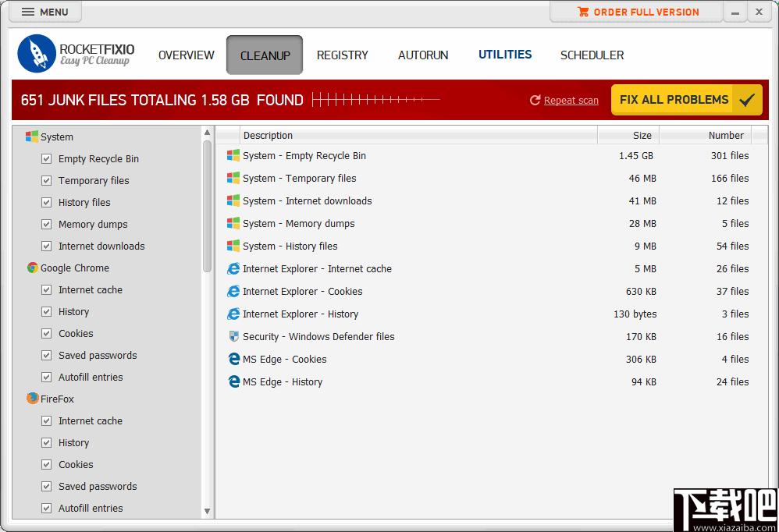Switch to the REGISTRY tab
The image size is (779, 532).
(343, 55)
